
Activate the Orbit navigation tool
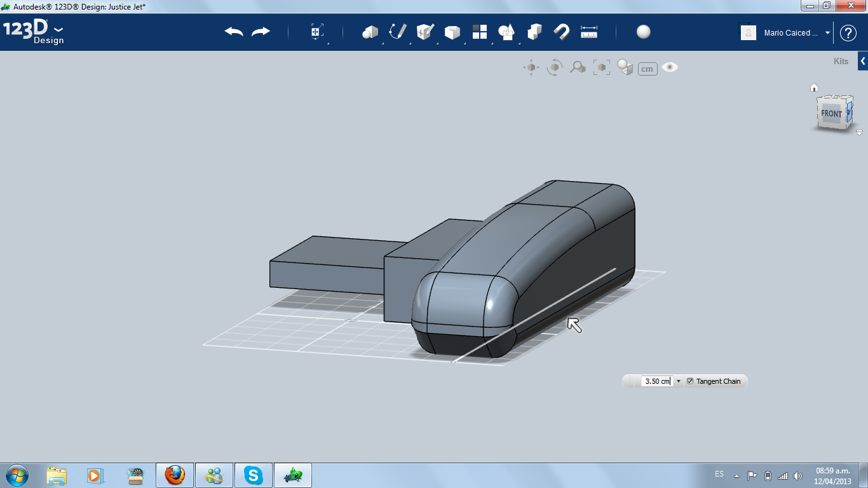pos(555,67)
